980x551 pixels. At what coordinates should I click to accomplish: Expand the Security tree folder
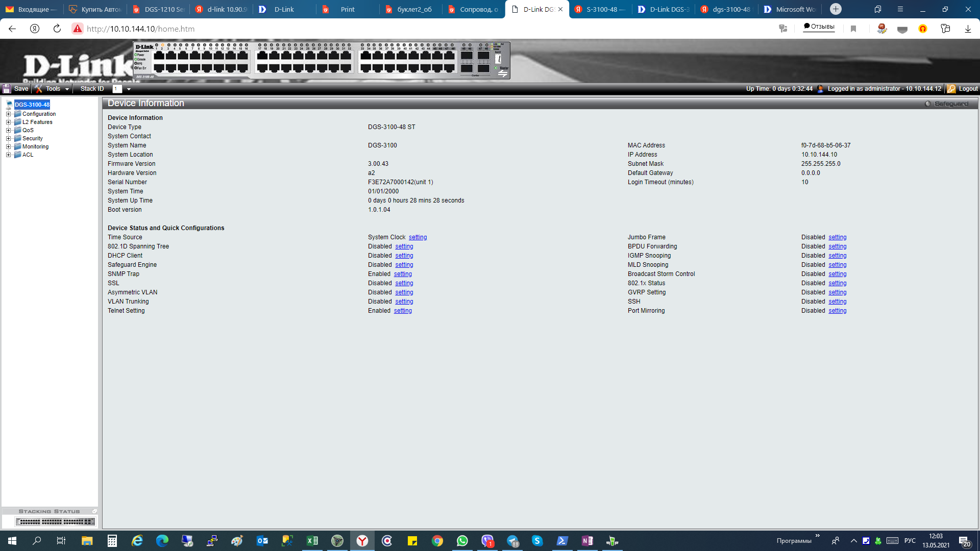click(8, 138)
